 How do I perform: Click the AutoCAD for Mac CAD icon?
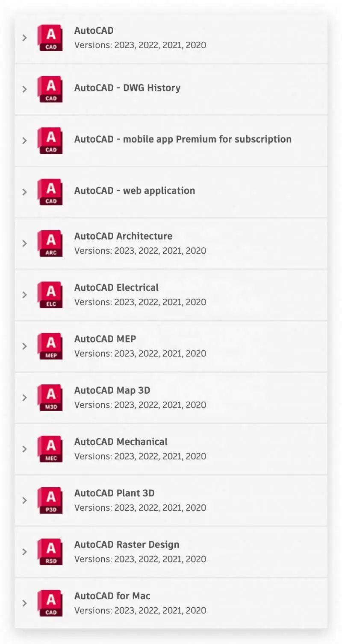[50, 603]
